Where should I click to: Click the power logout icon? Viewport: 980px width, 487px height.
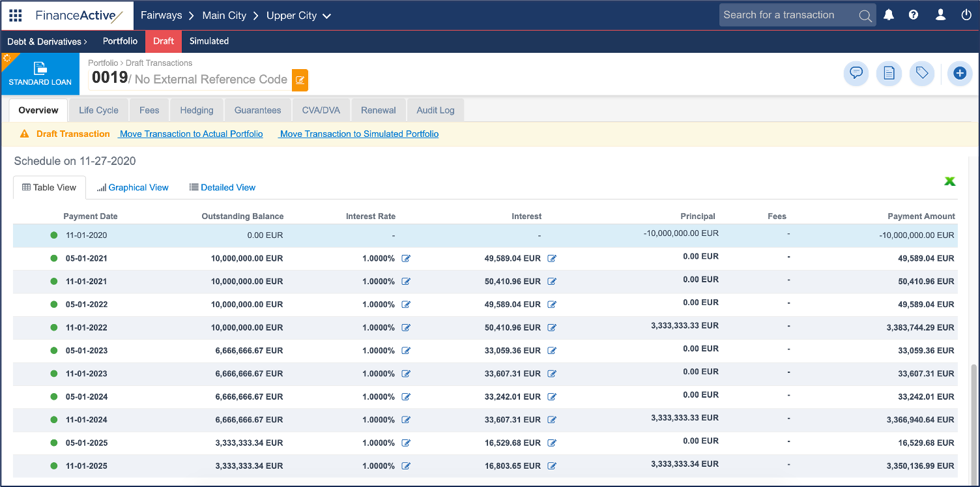(x=966, y=15)
